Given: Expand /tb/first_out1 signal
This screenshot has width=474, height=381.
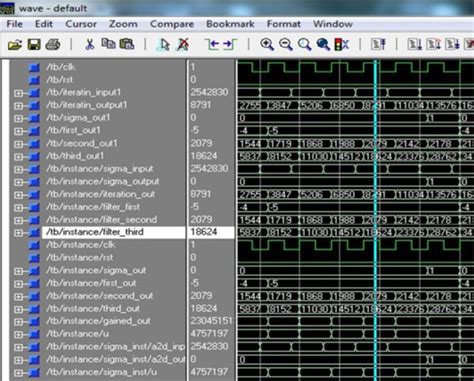Looking at the screenshot, I should coord(18,131).
